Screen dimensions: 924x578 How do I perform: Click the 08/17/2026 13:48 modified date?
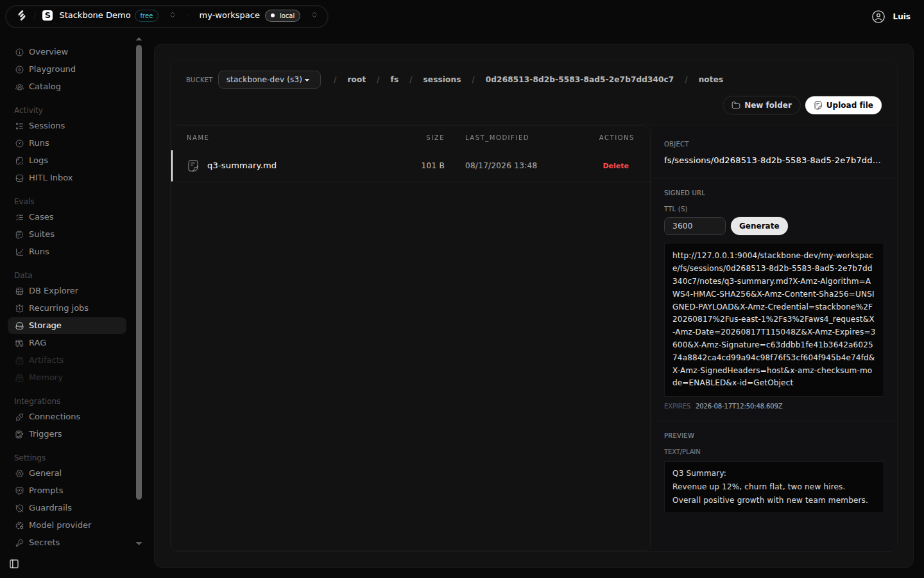501,166
